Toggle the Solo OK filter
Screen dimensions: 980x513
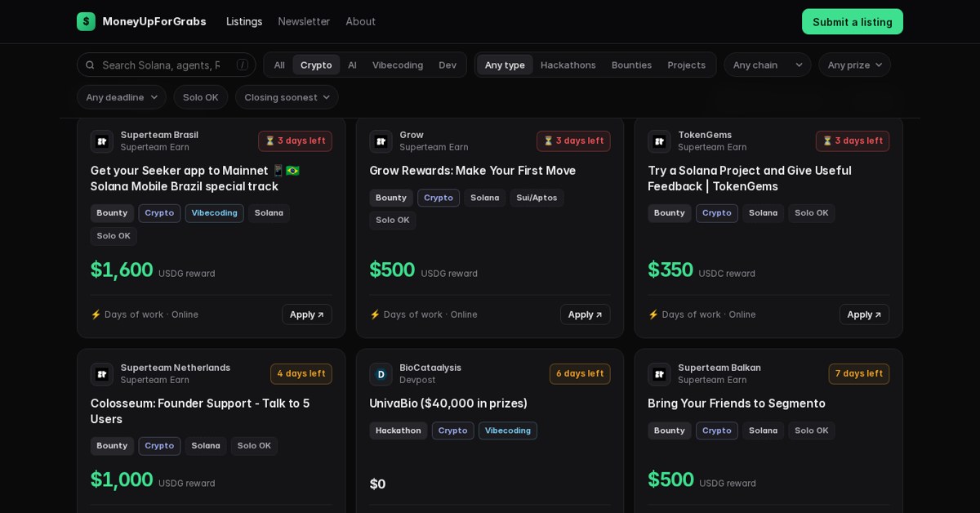coord(201,97)
